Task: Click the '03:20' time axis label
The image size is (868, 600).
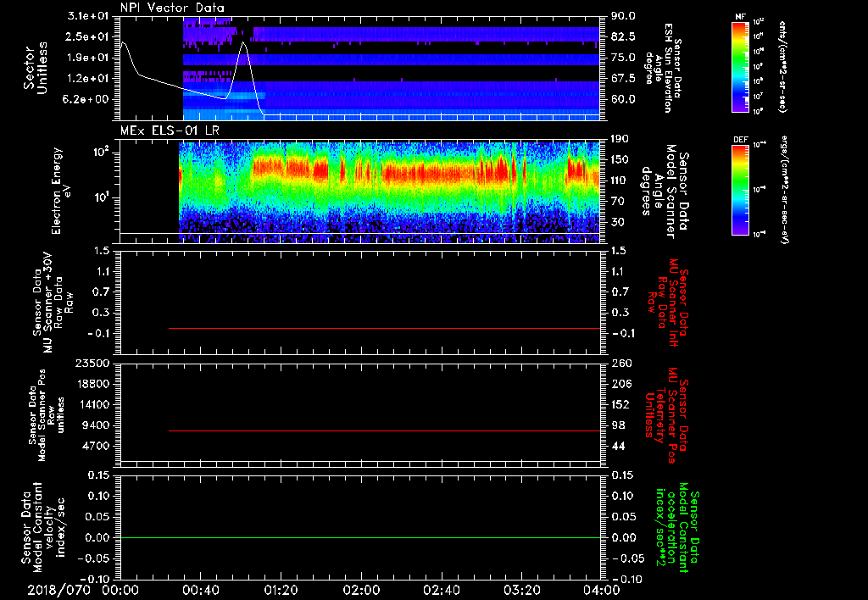Action: point(521,590)
